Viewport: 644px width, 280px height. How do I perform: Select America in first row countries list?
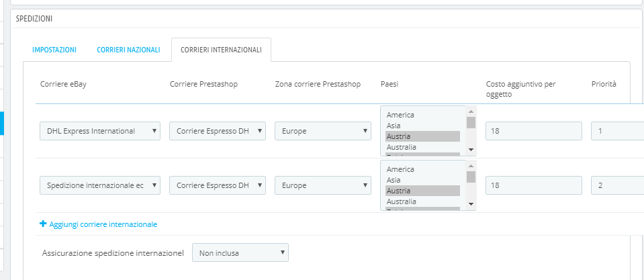coord(401,115)
